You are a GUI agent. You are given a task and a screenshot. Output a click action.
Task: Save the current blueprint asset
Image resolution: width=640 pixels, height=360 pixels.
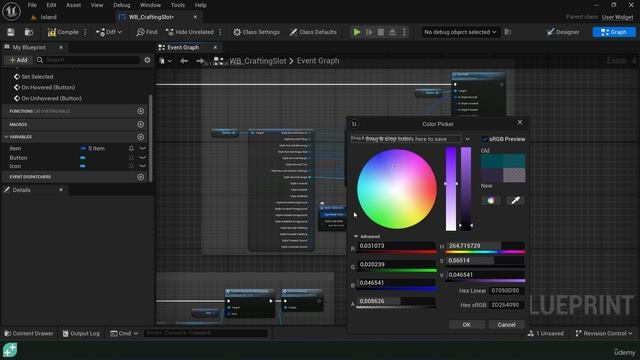pyautogui.click(x=11, y=32)
